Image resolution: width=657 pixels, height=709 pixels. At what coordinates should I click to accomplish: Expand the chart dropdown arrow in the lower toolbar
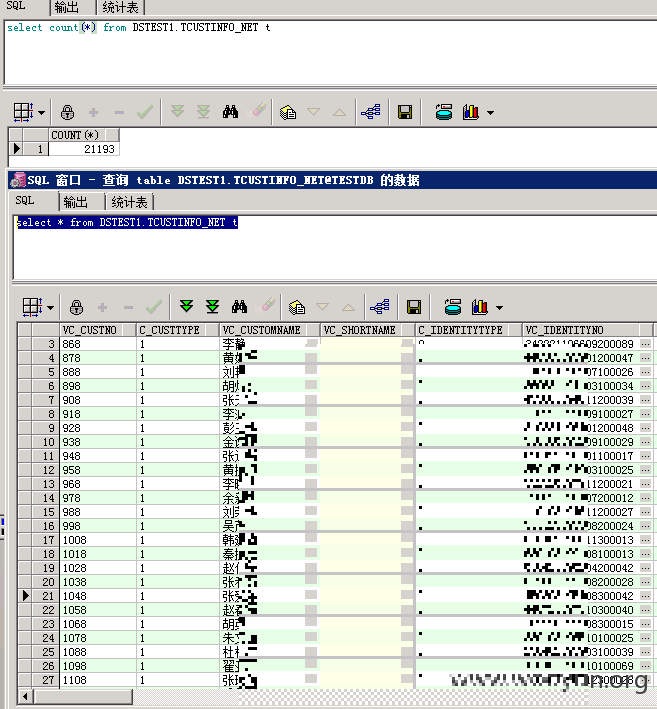pos(499,308)
